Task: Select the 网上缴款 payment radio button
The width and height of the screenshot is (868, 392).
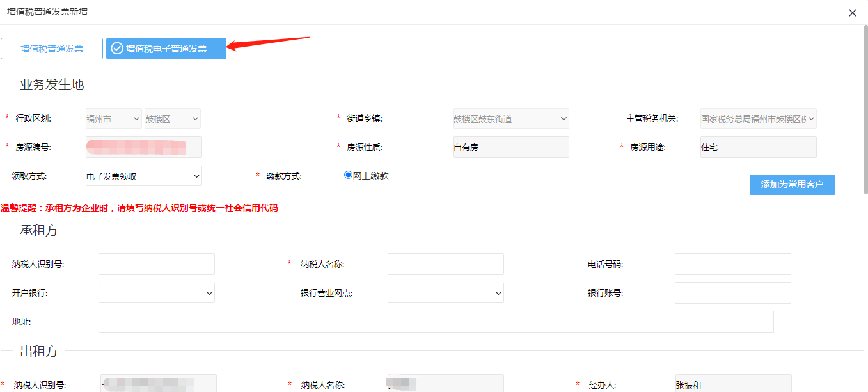Action: tap(347, 175)
